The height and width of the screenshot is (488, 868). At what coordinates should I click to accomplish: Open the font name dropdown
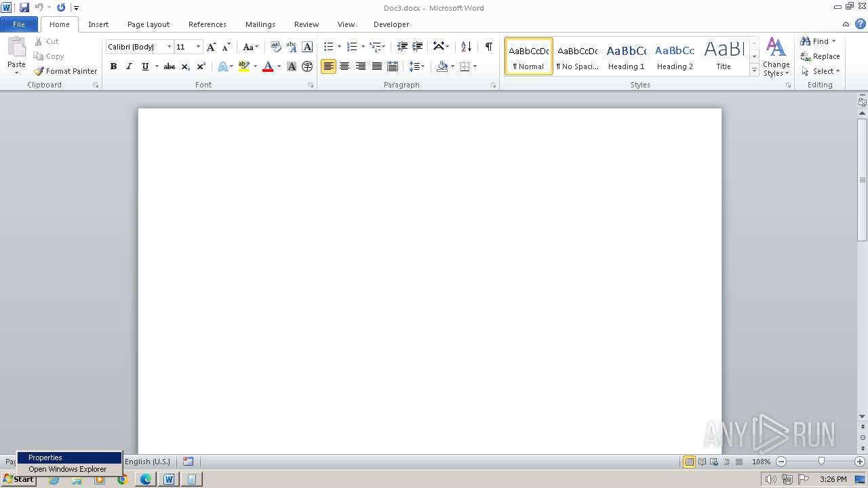(x=169, y=47)
